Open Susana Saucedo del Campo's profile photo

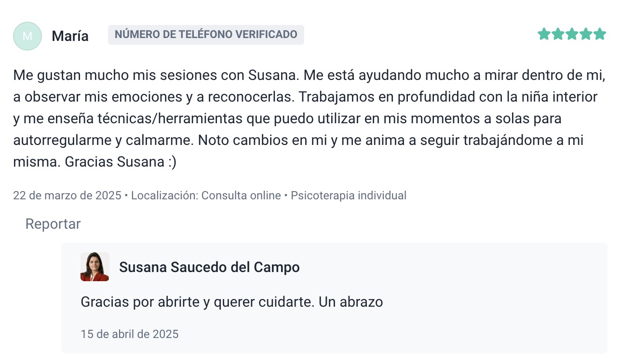click(94, 267)
